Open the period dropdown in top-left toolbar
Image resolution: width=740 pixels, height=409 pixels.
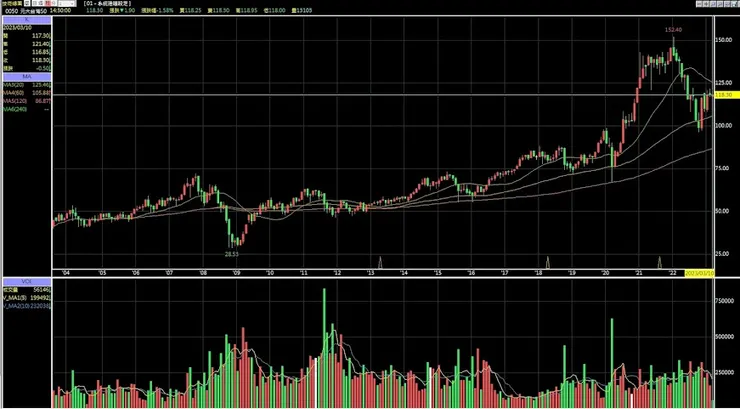67,3
